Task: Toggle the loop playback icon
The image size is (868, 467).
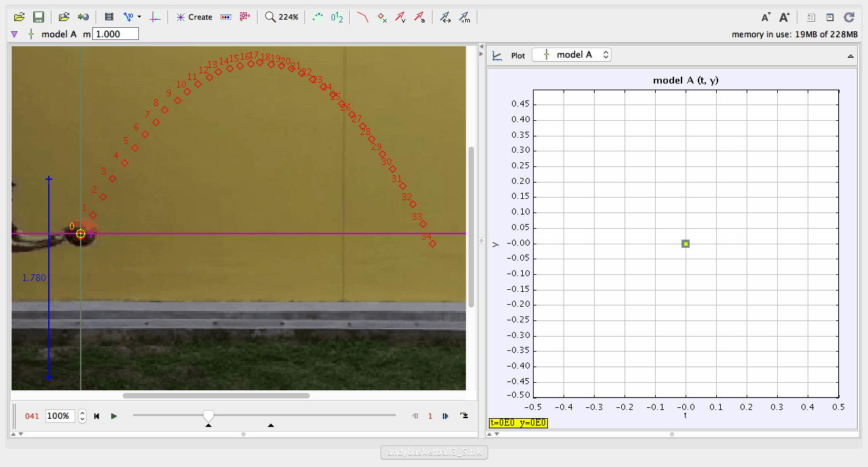Action: tap(465, 416)
